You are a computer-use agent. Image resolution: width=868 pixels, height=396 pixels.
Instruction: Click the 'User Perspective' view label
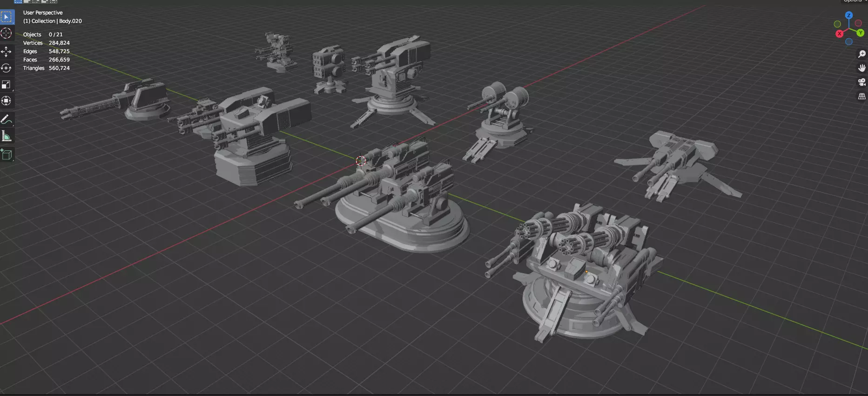click(x=43, y=13)
